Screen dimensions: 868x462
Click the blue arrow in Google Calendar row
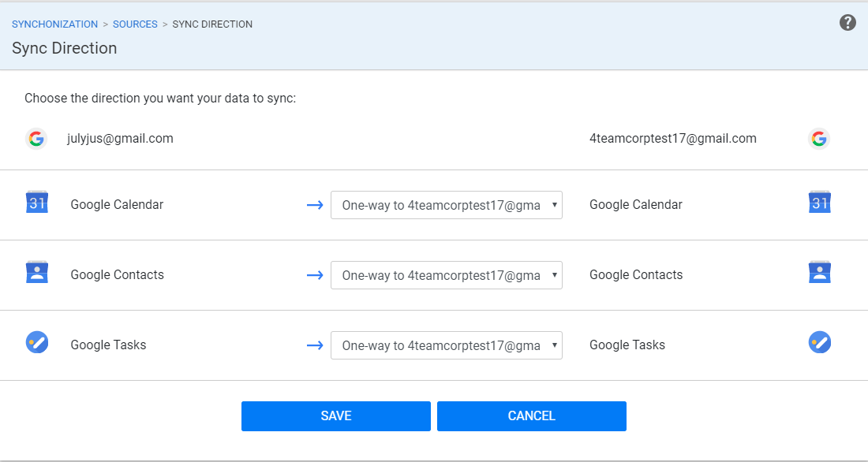pyautogui.click(x=315, y=205)
